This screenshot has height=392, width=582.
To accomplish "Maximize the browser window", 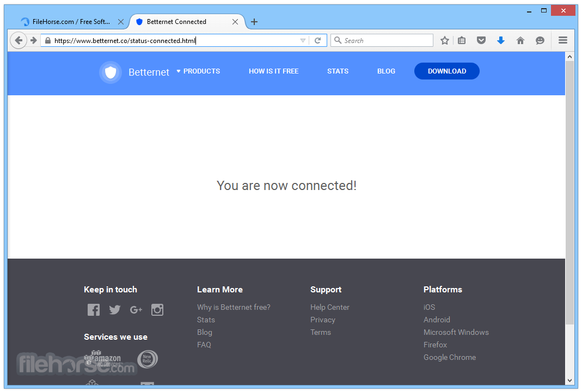I will click(x=544, y=10).
